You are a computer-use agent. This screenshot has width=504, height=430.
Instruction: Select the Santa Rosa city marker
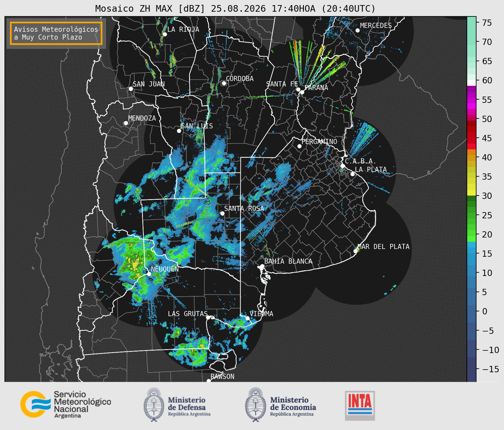point(222,213)
